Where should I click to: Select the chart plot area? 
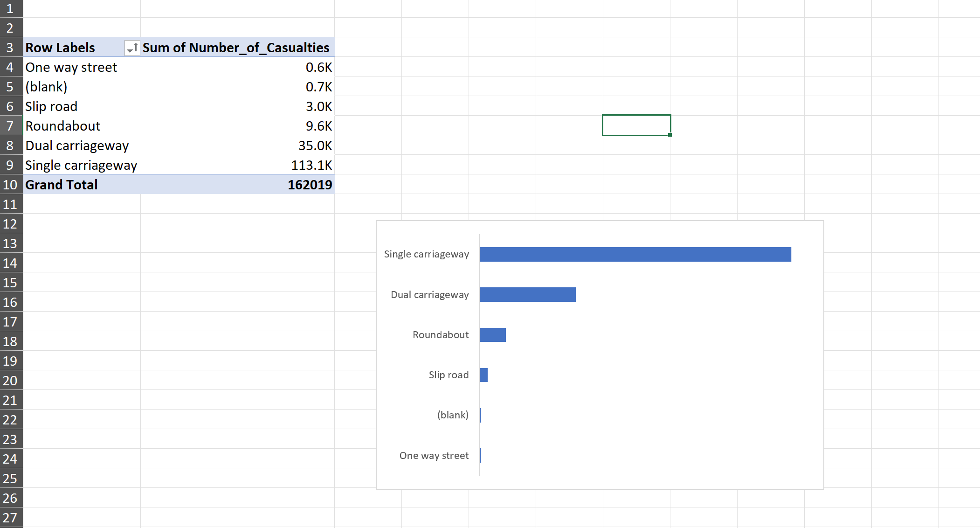coord(653,354)
